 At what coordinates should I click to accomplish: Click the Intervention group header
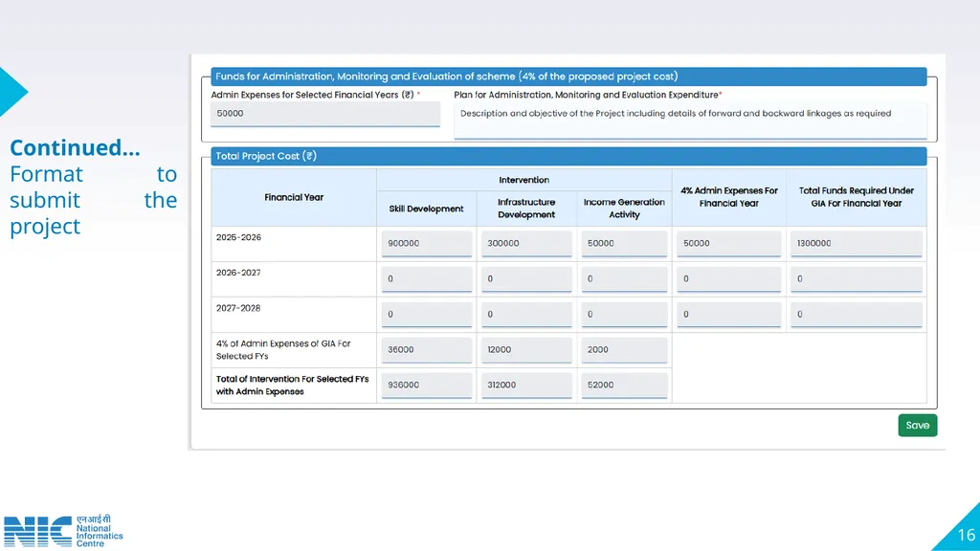coord(523,180)
